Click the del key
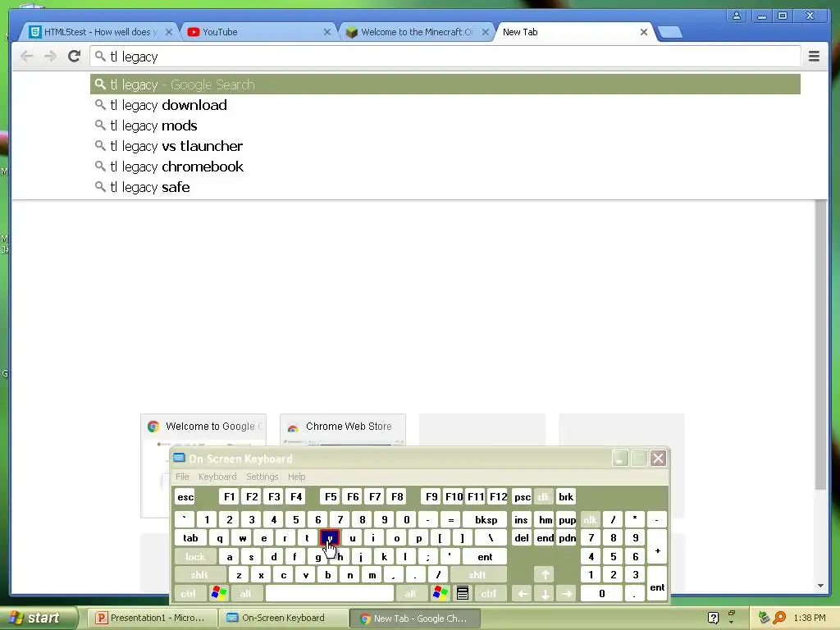 (x=522, y=538)
